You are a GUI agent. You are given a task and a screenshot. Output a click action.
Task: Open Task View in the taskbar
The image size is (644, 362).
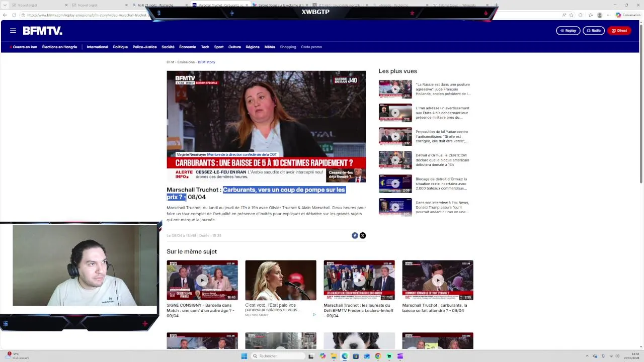(x=311, y=356)
